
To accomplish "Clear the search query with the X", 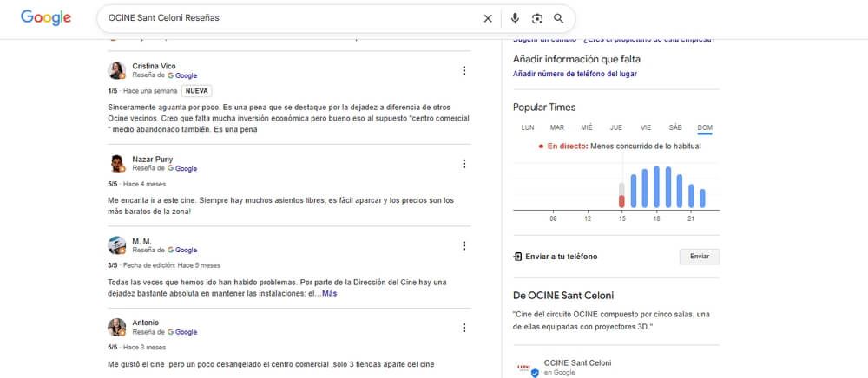I will click(488, 19).
